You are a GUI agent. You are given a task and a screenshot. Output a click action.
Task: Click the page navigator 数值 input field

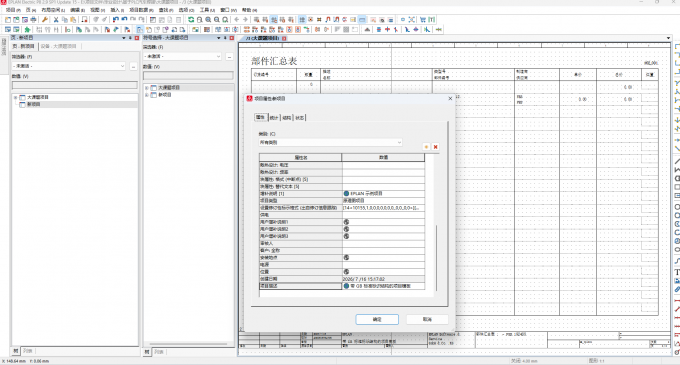(x=75, y=85)
